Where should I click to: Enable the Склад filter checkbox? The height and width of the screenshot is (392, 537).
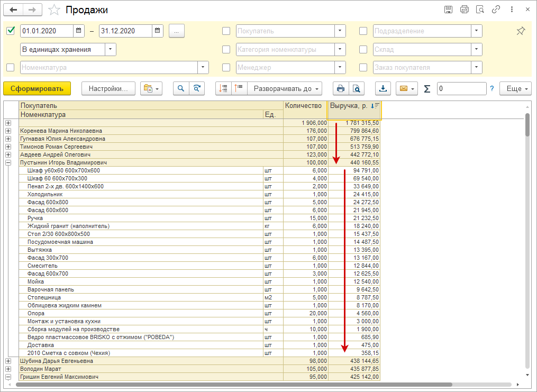(x=363, y=50)
